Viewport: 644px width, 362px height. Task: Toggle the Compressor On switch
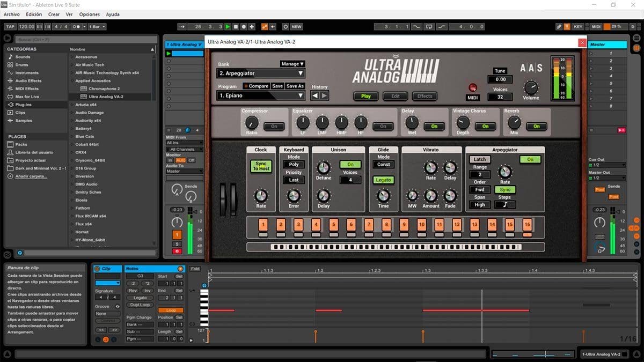click(x=274, y=126)
